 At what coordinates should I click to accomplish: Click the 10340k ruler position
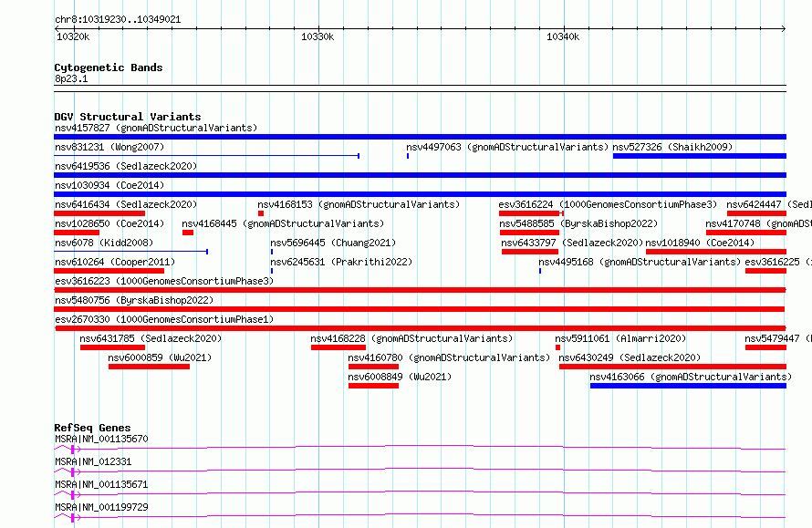(563, 36)
